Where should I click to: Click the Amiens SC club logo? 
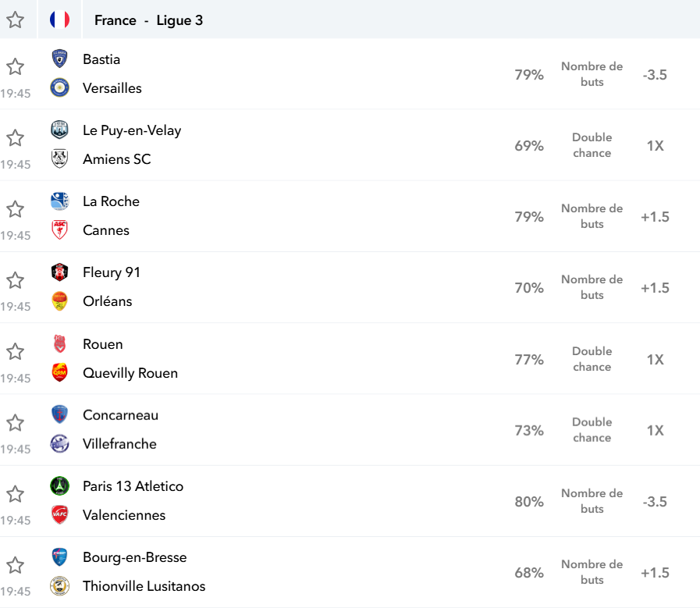pyautogui.click(x=59, y=158)
